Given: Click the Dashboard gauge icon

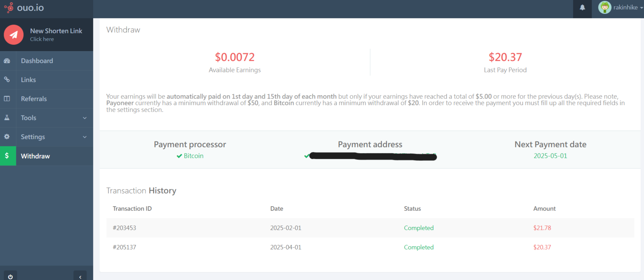Looking at the screenshot, I should point(7,61).
